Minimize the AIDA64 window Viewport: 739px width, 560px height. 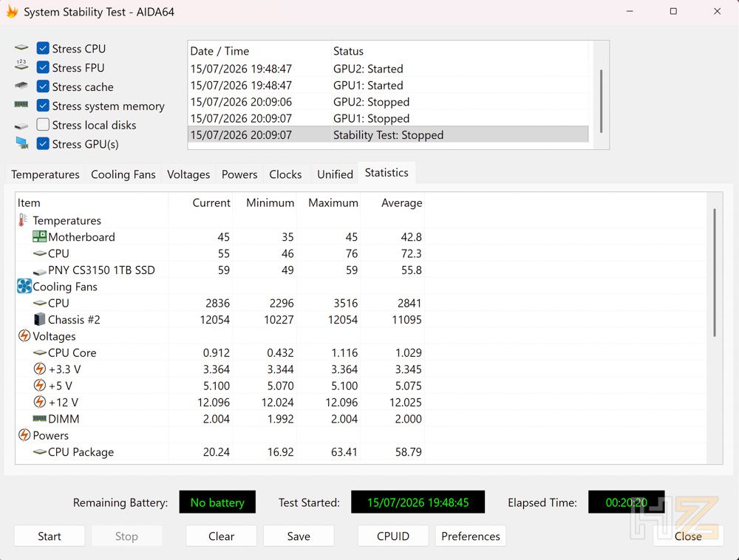[630, 11]
